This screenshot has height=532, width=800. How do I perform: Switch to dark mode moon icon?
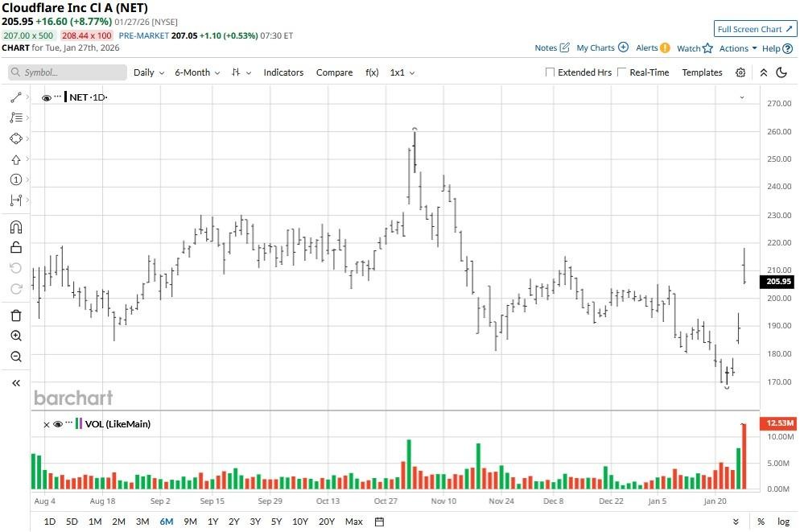[781, 72]
